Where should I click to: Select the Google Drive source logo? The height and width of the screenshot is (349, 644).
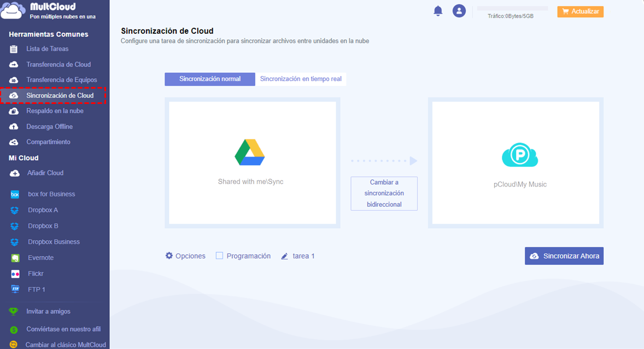[250, 153]
